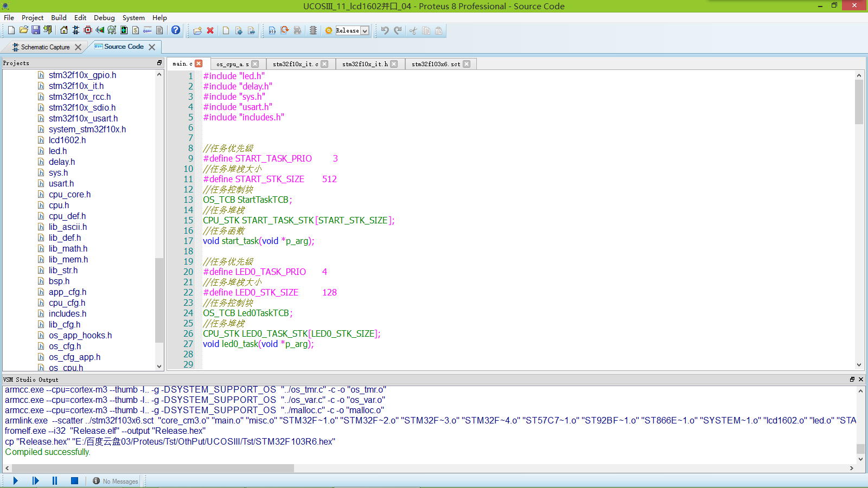
Task: Open the Release configuration dropdown
Action: point(365,31)
